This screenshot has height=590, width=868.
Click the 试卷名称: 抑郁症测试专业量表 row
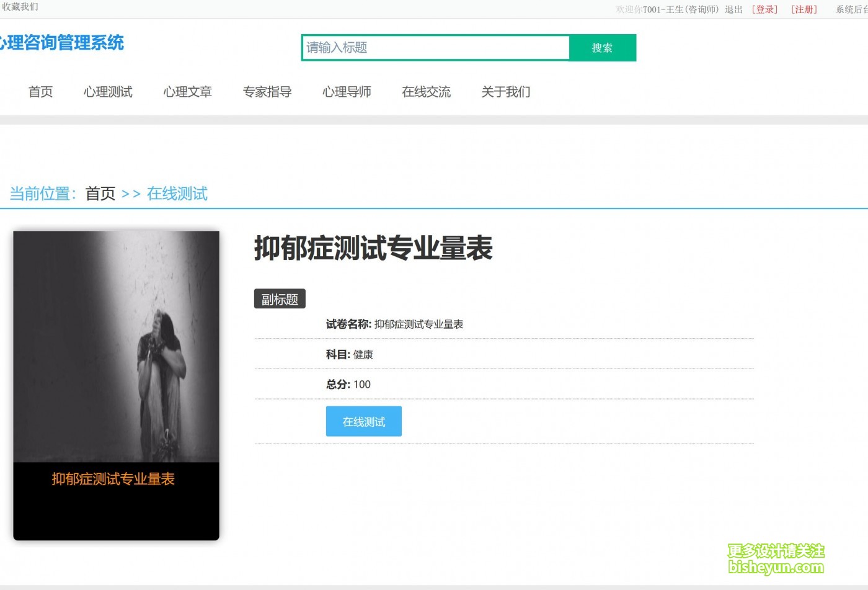pyautogui.click(x=504, y=324)
